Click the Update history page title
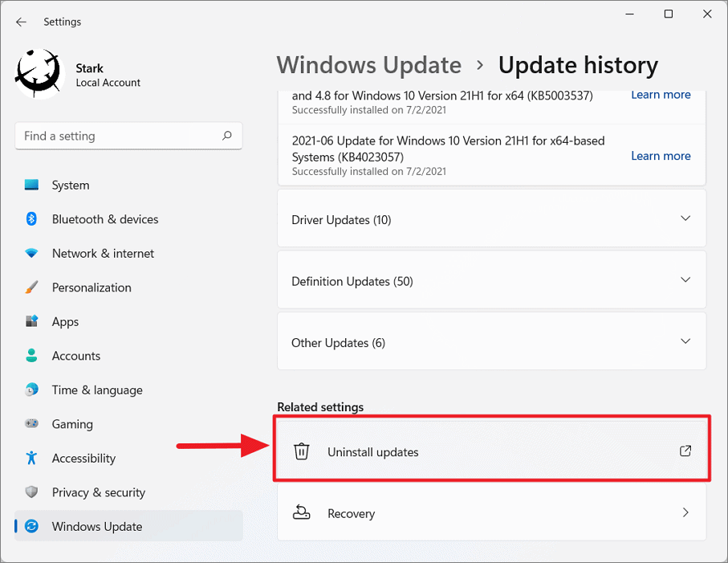The height and width of the screenshot is (563, 728). coord(578,65)
